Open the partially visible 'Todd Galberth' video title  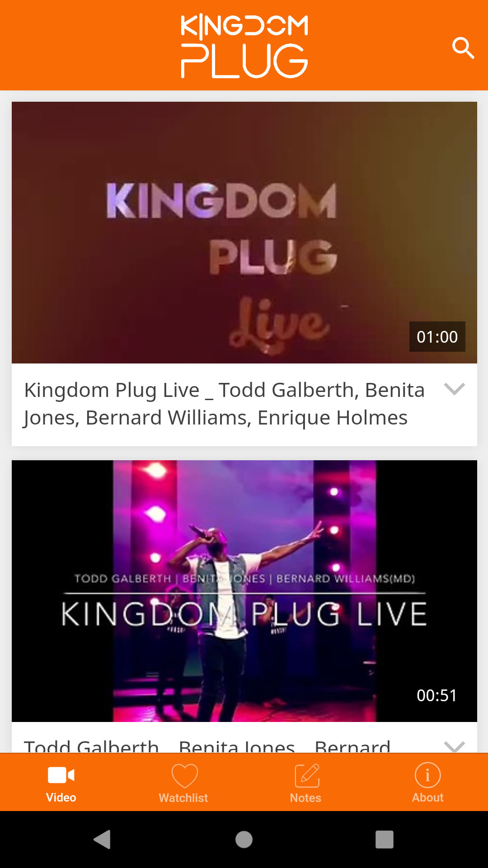[207, 745]
